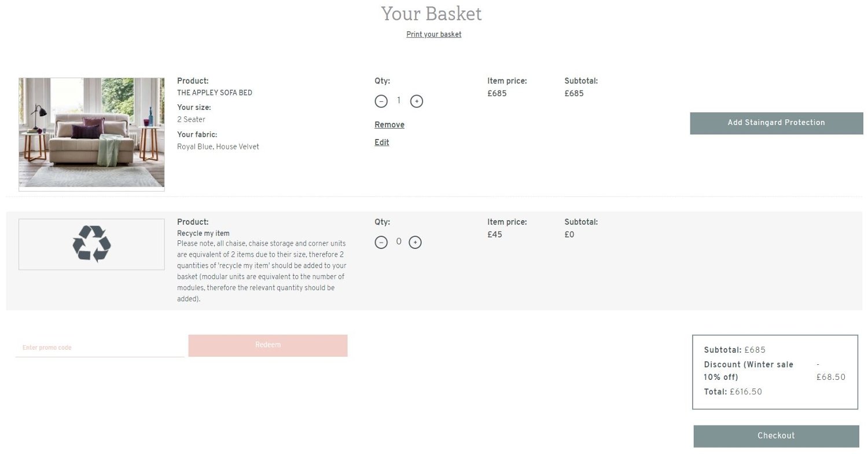Edit the sofa bed selection
This screenshot has width=868, height=454.
coord(382,142)
